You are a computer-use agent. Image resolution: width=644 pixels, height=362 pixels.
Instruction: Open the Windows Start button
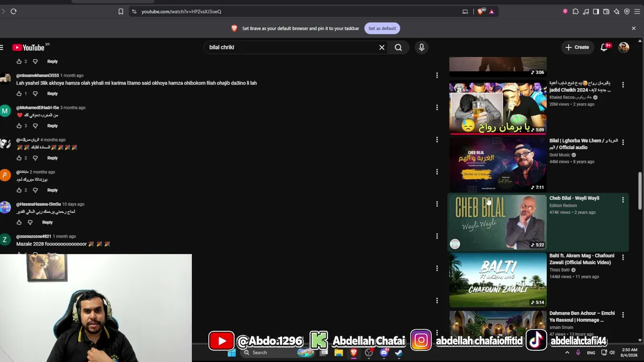pyautogui.click(x=231, y=353)
